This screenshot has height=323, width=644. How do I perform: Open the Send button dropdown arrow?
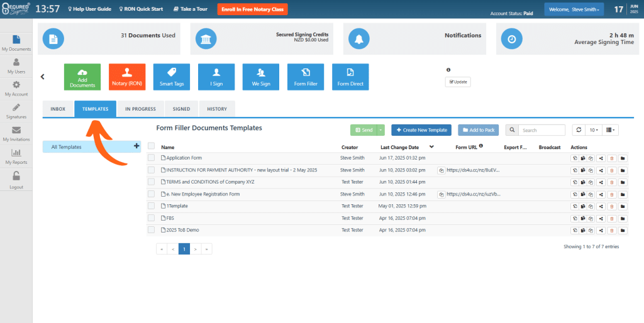[380, 130]
